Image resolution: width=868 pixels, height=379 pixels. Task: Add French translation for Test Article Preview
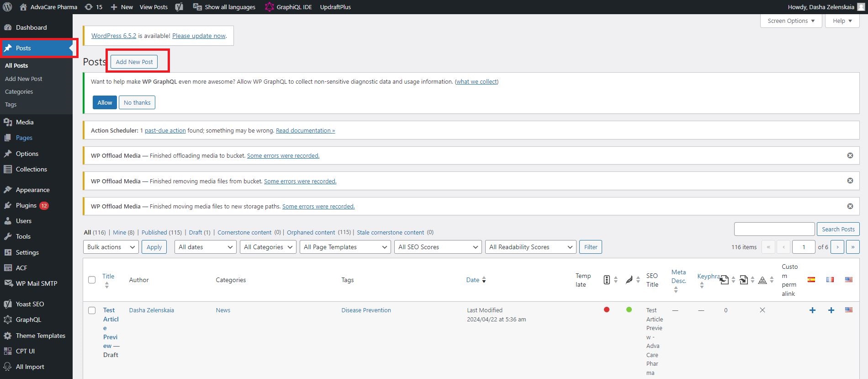coord(831,310)
